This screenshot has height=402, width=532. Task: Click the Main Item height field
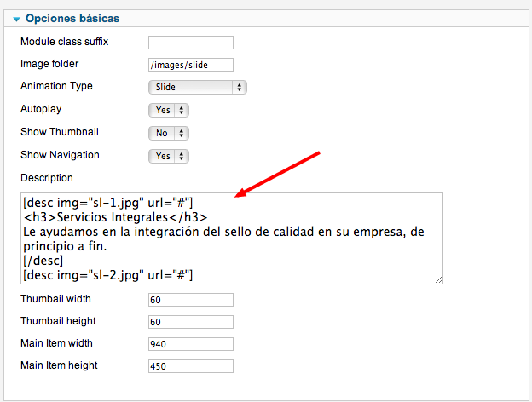tap(191, 366)
